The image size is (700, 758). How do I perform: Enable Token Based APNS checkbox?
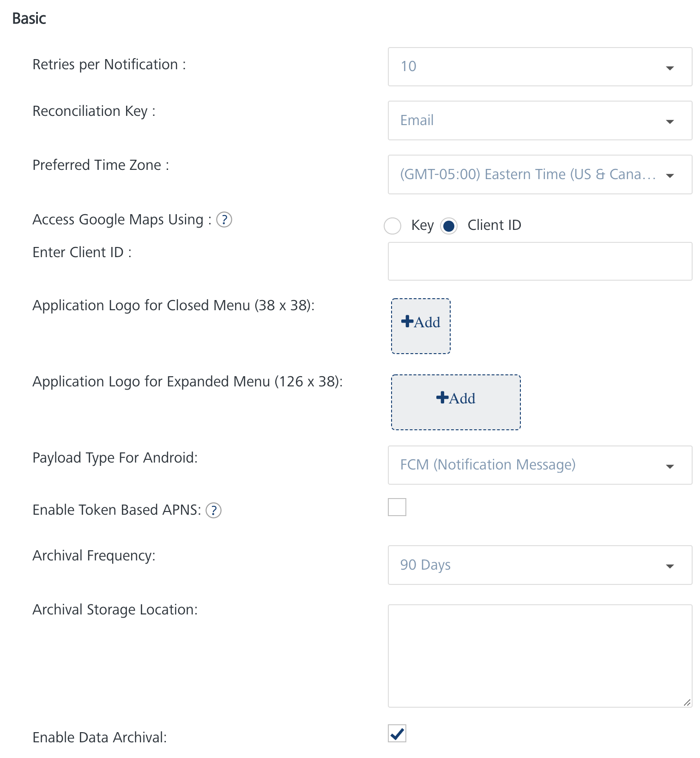(397, 507)
